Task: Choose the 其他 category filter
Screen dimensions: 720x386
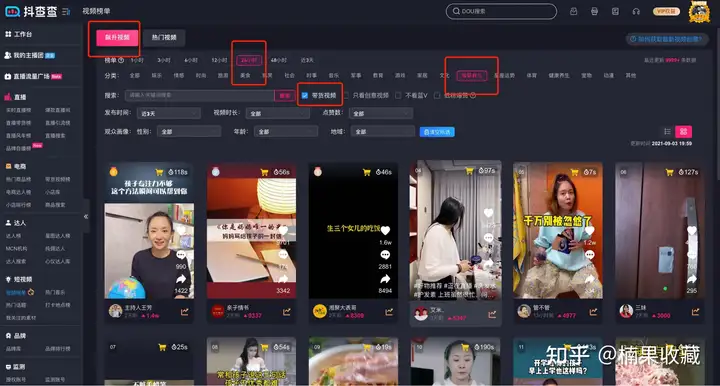Action: coord(631,75)
